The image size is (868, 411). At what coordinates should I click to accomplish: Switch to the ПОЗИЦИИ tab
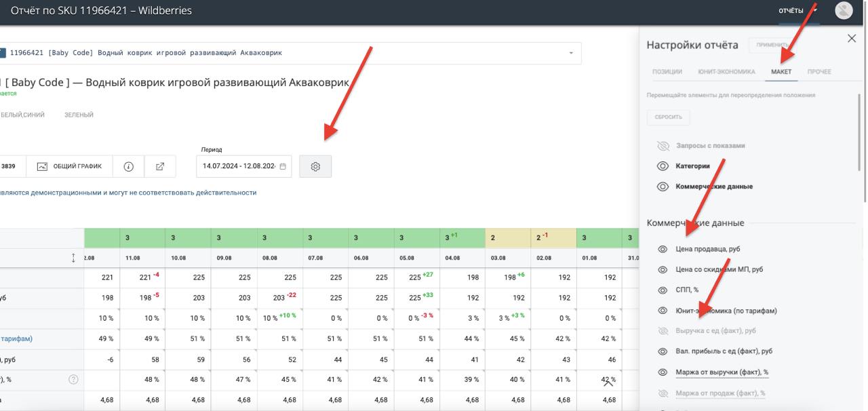(x=667, y=72)
